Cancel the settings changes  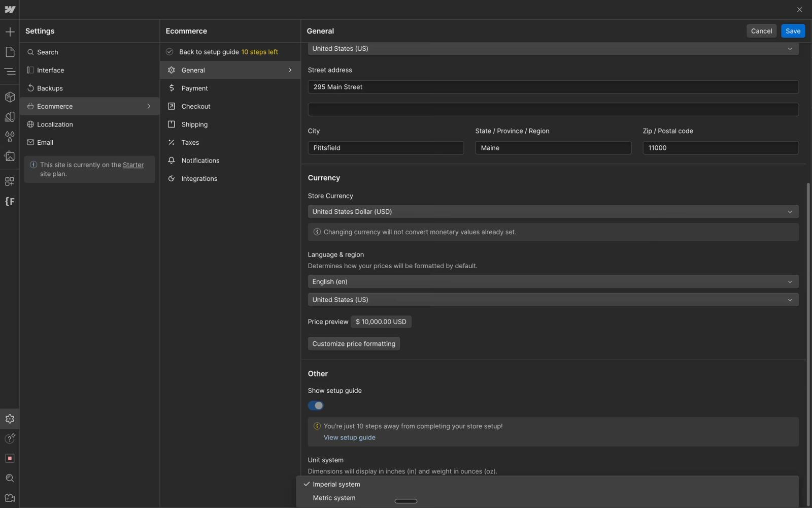tap(761, 31)
